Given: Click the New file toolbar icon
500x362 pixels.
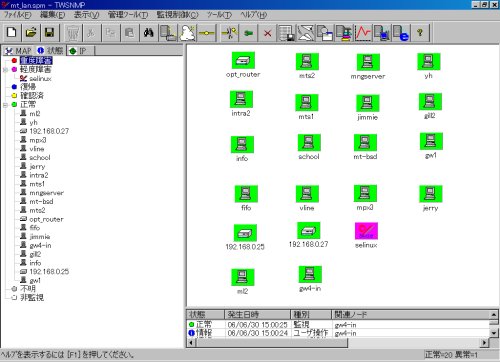Looking at the screenshot, I should [12, 33].
